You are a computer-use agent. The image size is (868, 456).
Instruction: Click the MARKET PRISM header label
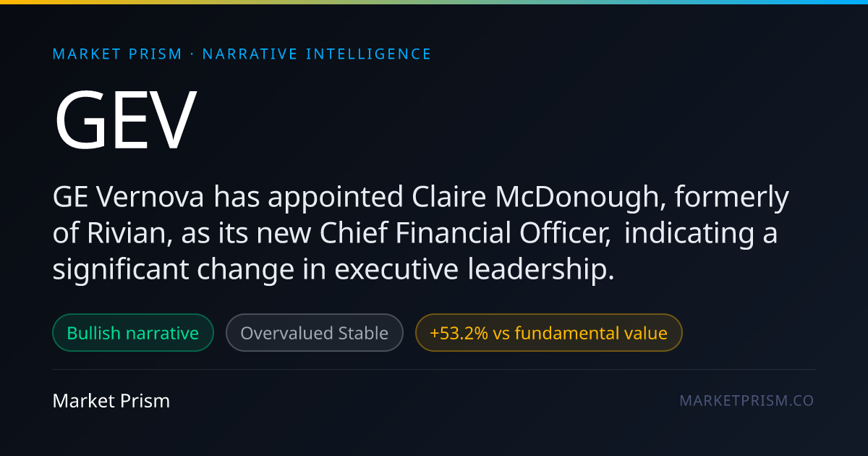coord(117,54)
